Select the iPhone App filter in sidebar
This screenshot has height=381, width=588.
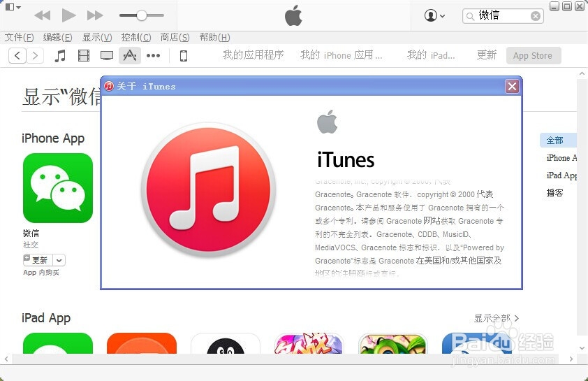[561, 158]
